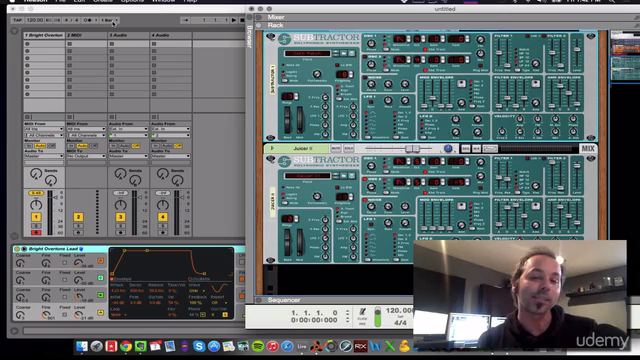Select the 1 Bright Overtone track header
Image resolution: width=640 pixels, height=360 pixels.
pos(44,36)
